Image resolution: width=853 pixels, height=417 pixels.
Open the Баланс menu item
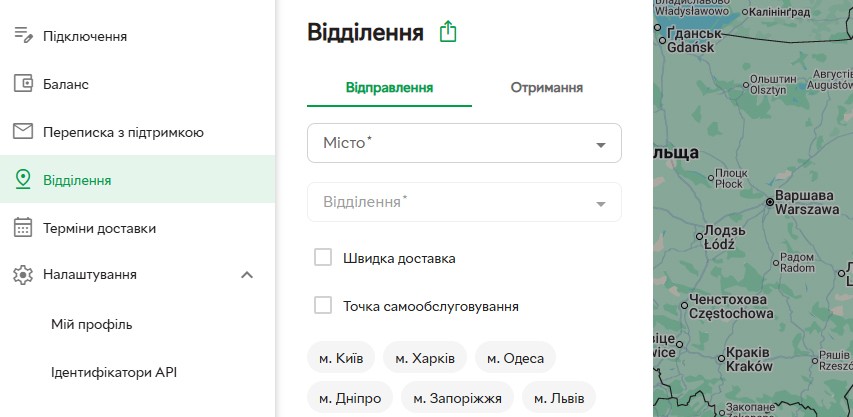138,84
